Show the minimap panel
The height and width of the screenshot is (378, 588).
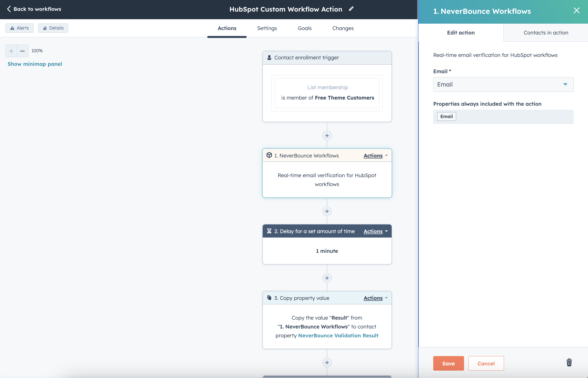(x=35, y=64)
